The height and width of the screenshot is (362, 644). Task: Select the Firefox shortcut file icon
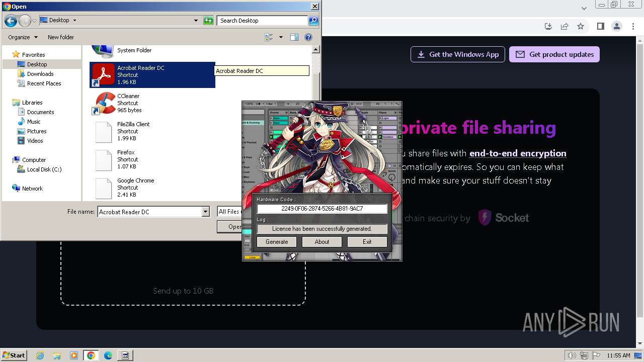coord(103,159)
